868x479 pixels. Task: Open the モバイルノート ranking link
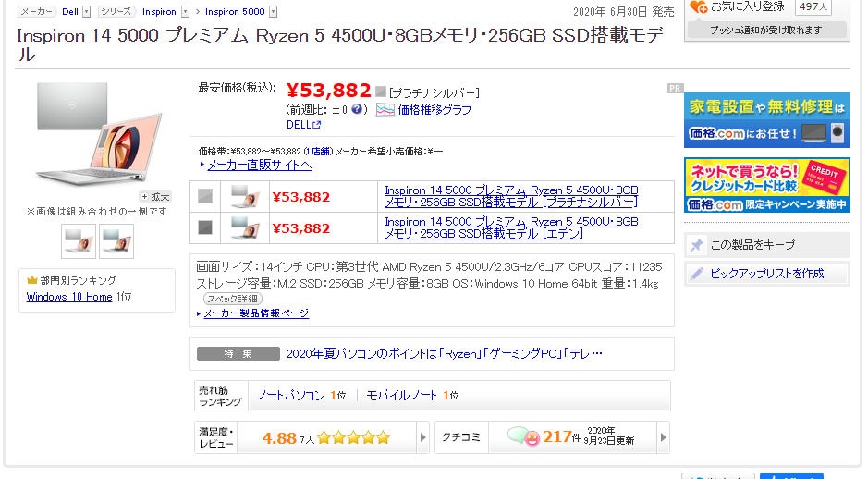pos(402,396)
